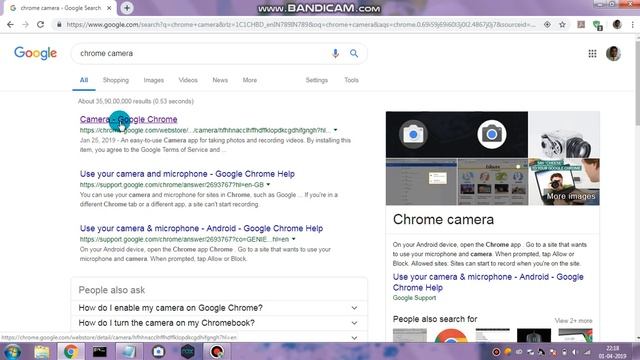
Task: Click the Chrome taskbar icon
Action: click(71, 351)
